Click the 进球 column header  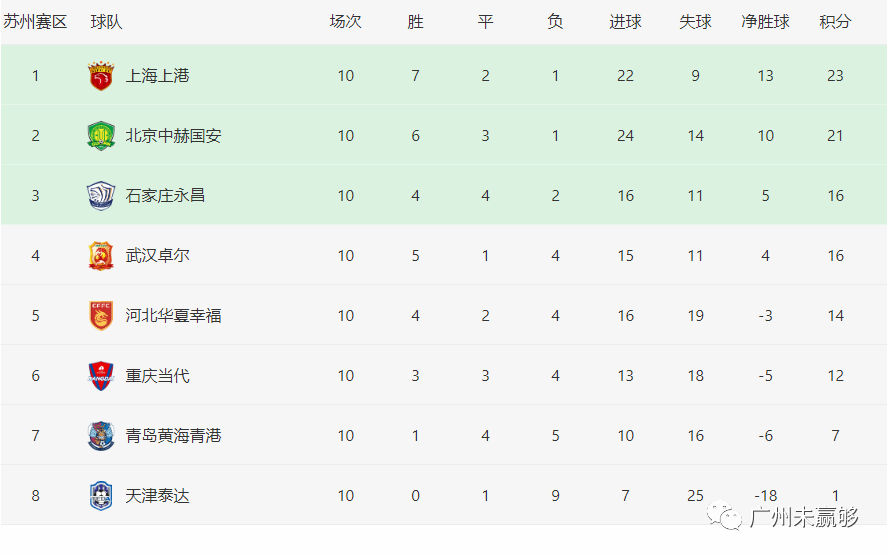[x=625, y=21]
